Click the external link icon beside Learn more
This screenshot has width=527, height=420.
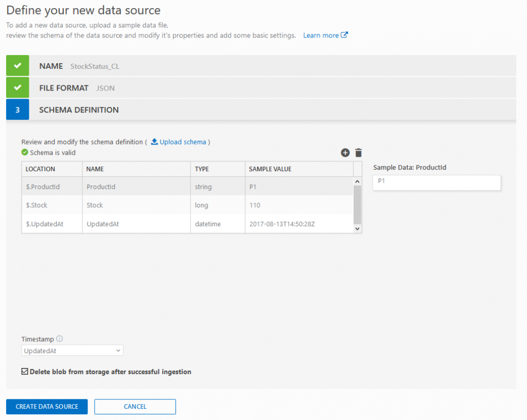point(344,35)
